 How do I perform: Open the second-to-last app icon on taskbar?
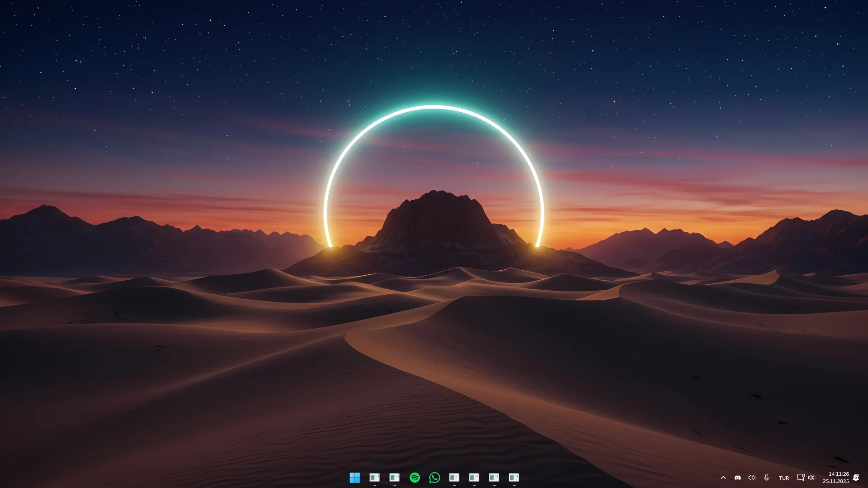(494, 478)
